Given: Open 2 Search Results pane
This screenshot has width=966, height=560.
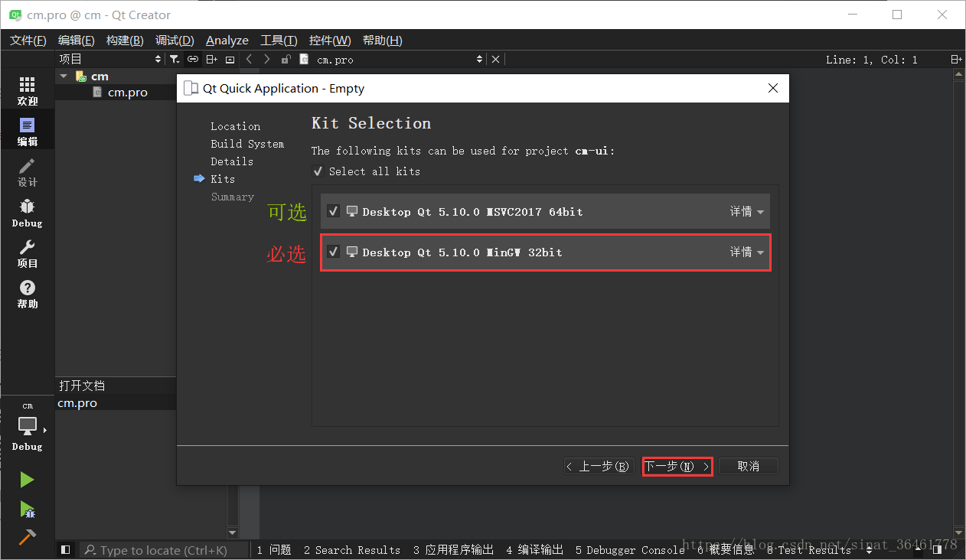Looking at the screenshot, I should pos(351,549).
